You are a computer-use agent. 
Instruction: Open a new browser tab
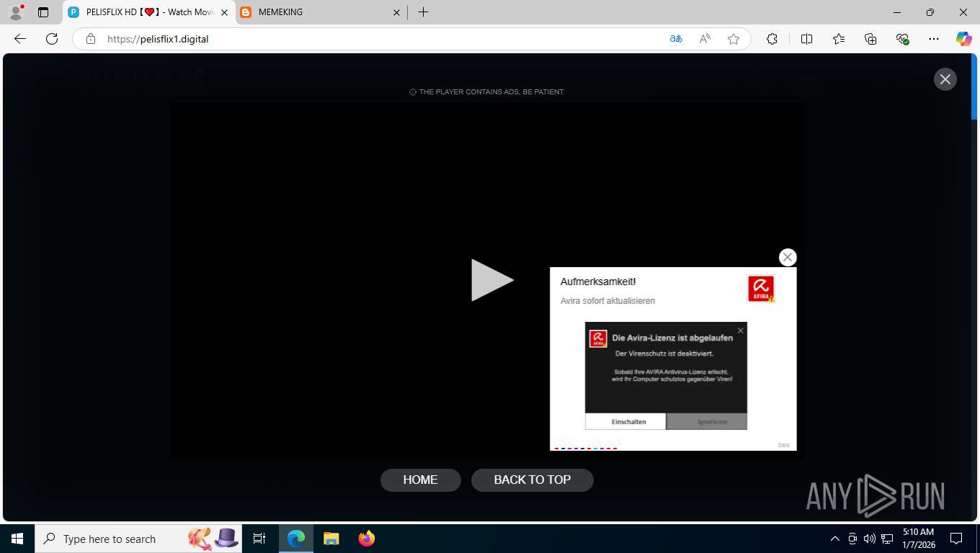(423, 12)
